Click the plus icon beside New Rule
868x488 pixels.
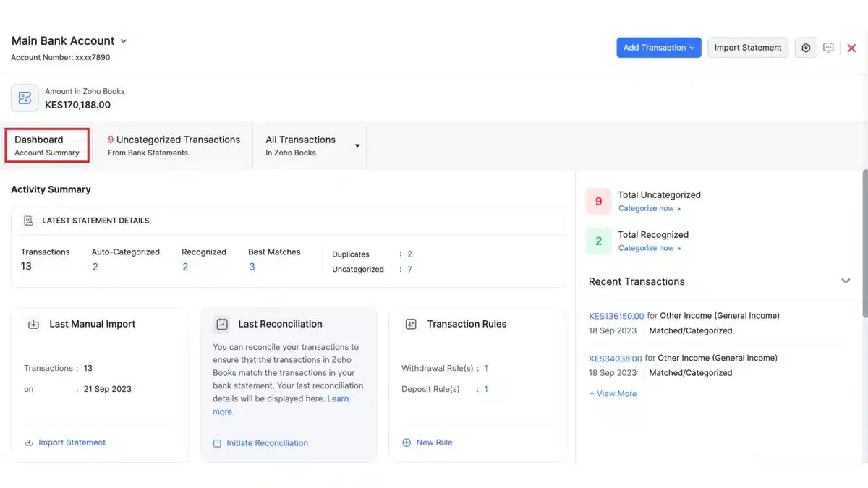click(407, 442)
